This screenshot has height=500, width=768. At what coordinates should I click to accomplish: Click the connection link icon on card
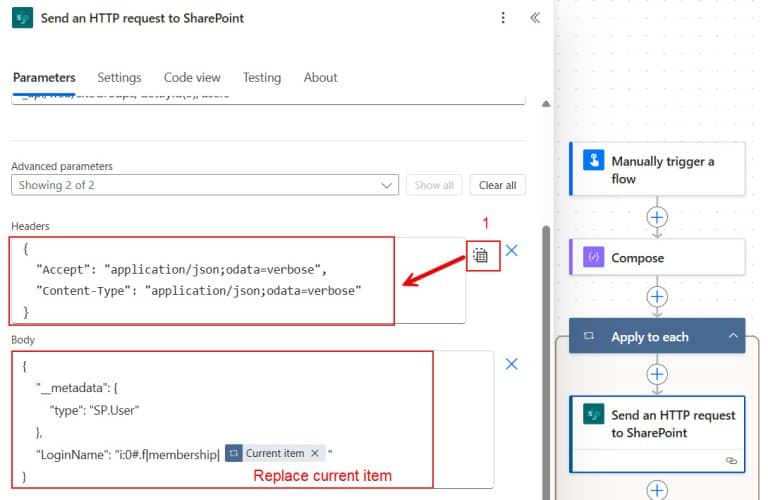tap(731, 461)
